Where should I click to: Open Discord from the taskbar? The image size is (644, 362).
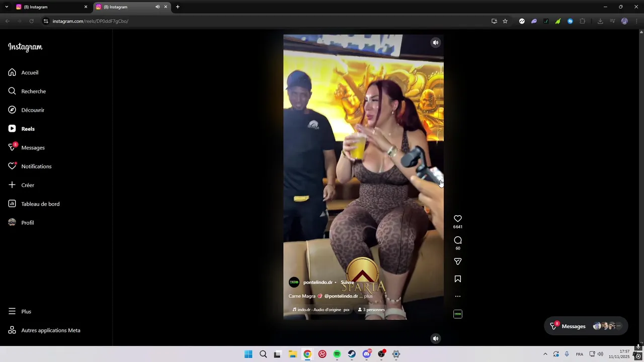367,354
